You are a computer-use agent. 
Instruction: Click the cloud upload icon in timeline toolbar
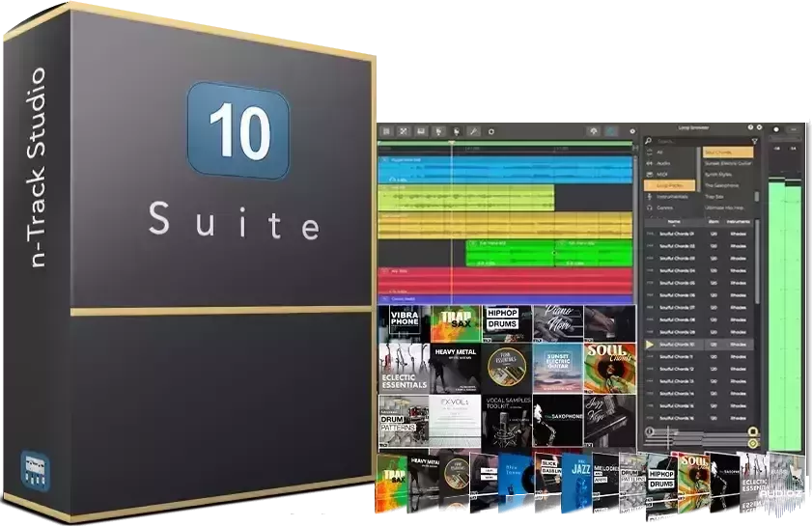click(594, 131)
